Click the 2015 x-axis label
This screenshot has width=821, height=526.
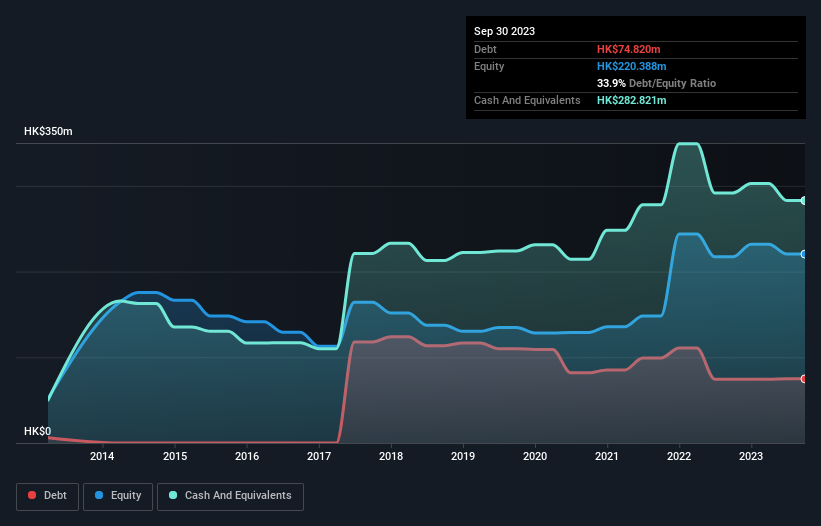point(175,456)
